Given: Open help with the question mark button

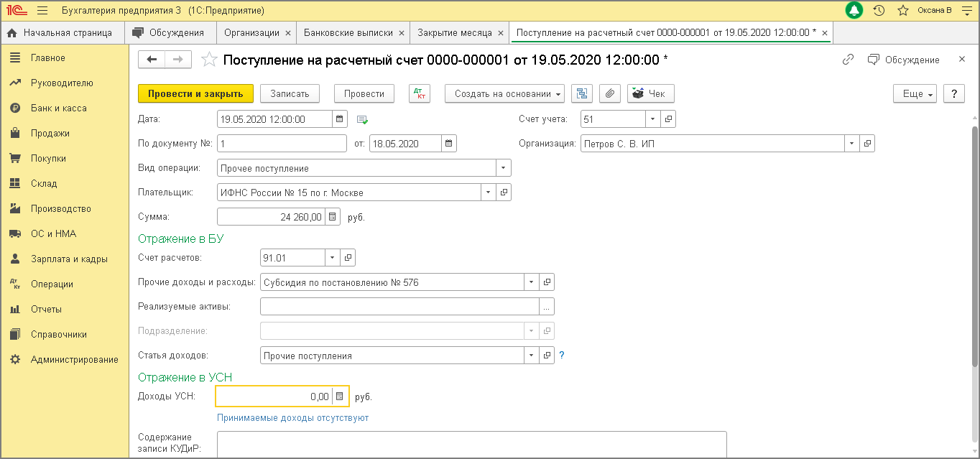Looking at the screenshot, I should point(953,94).
